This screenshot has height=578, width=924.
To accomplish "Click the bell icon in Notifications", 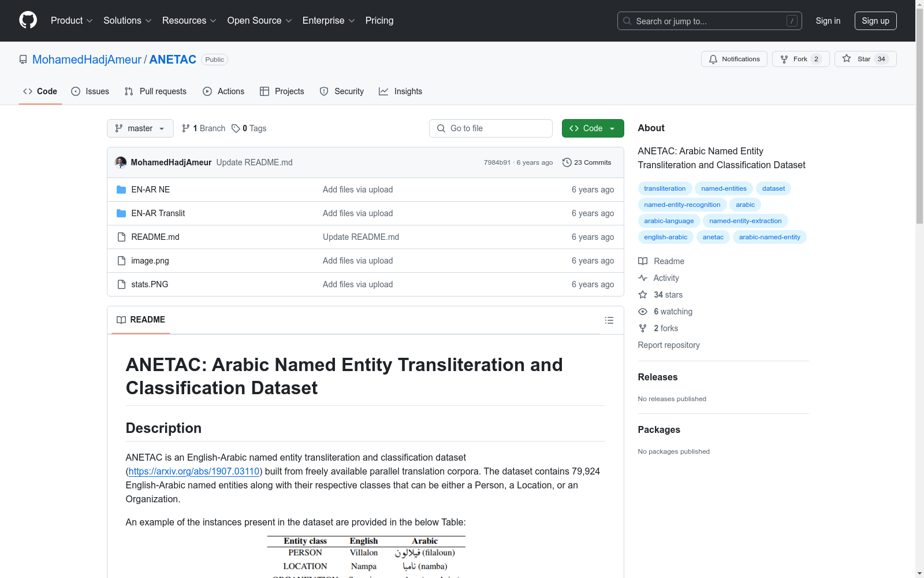I will pos(713,59).
